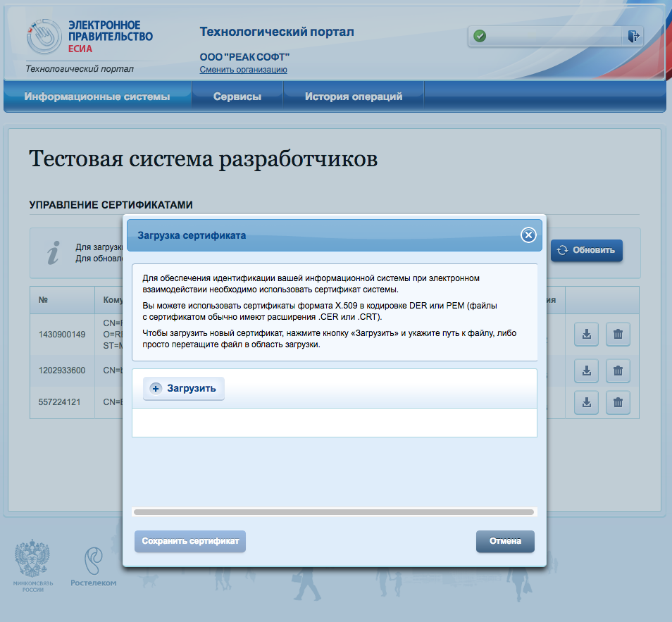Screen dimensions: 672x622
Task: Cancel upload with Отмена button
Action: (x=505, y=542)
